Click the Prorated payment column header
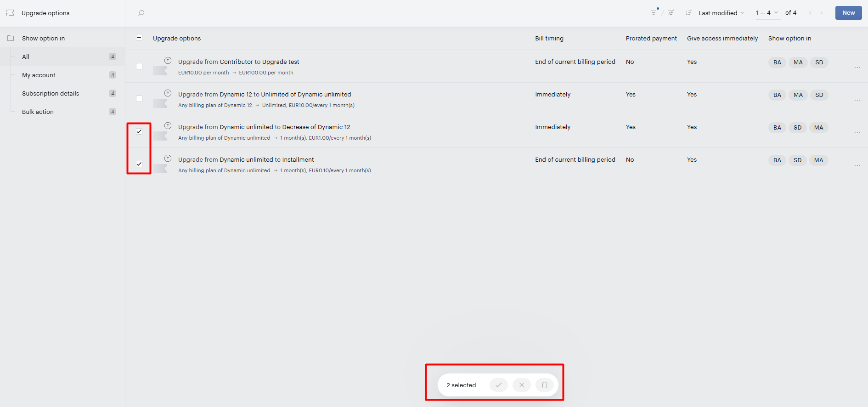 click(x=651, y=38)
